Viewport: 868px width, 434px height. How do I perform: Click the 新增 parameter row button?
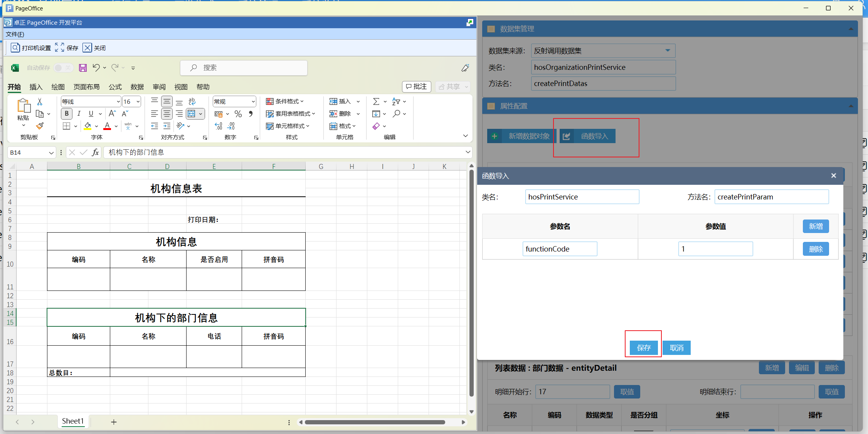[815, 226]
